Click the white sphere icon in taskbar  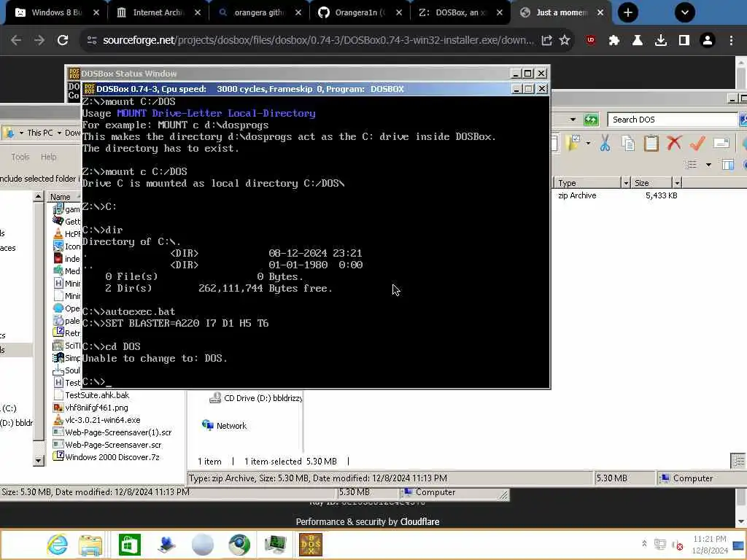pos(203,544)
